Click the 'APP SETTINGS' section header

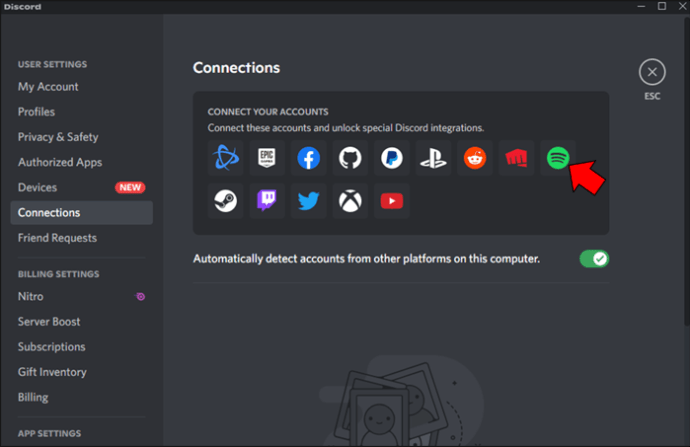[49, 433]
